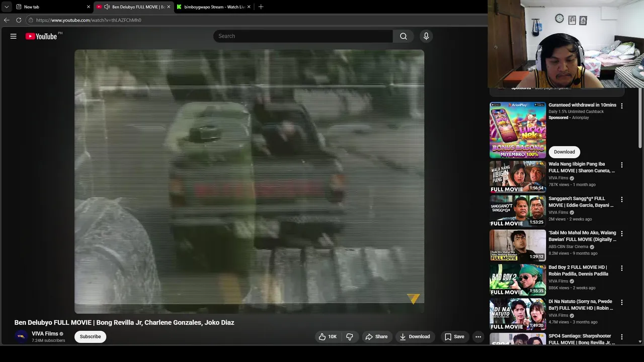Open Sanggano't Sangg*g* movie thumbnail
Image resolution: width=644 pixels, height=362 pixels.
[x=518, y=211]
